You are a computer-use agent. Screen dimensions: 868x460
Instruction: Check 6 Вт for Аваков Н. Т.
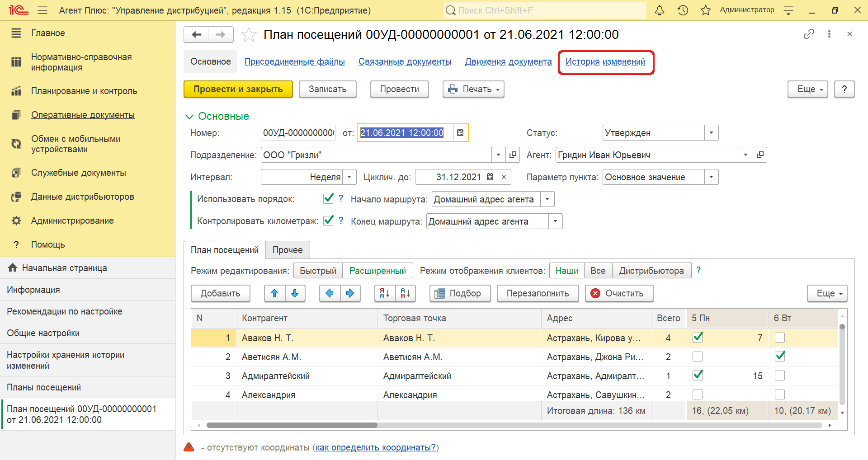coord(780,338)
